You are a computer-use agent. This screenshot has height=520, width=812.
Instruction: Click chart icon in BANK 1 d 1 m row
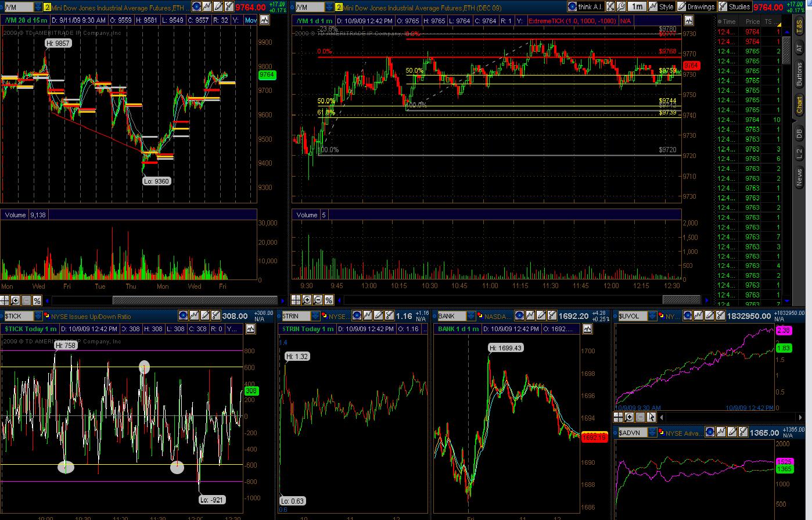coord(588,329)
